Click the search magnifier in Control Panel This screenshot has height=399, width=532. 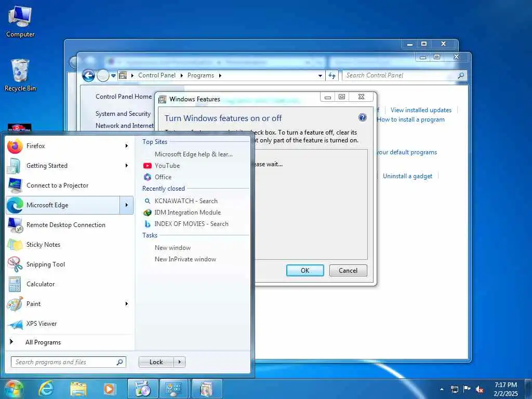(461, 76)
